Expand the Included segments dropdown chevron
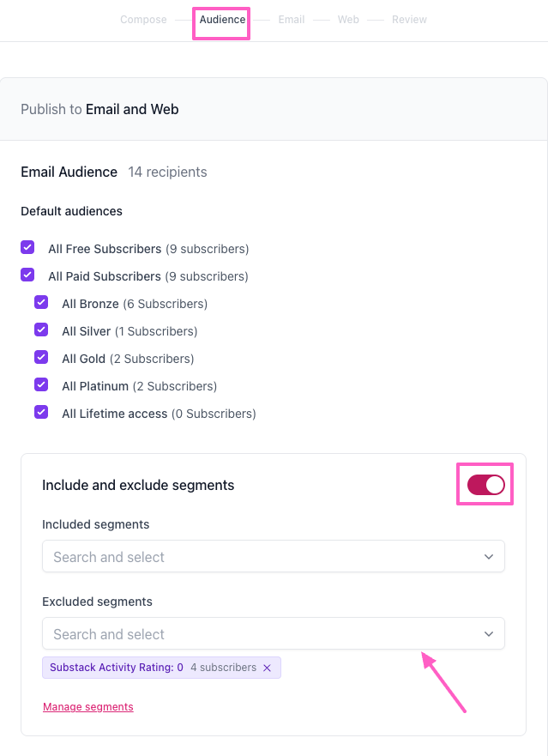Viewport: 548px width, 756px height. (489, 557)
